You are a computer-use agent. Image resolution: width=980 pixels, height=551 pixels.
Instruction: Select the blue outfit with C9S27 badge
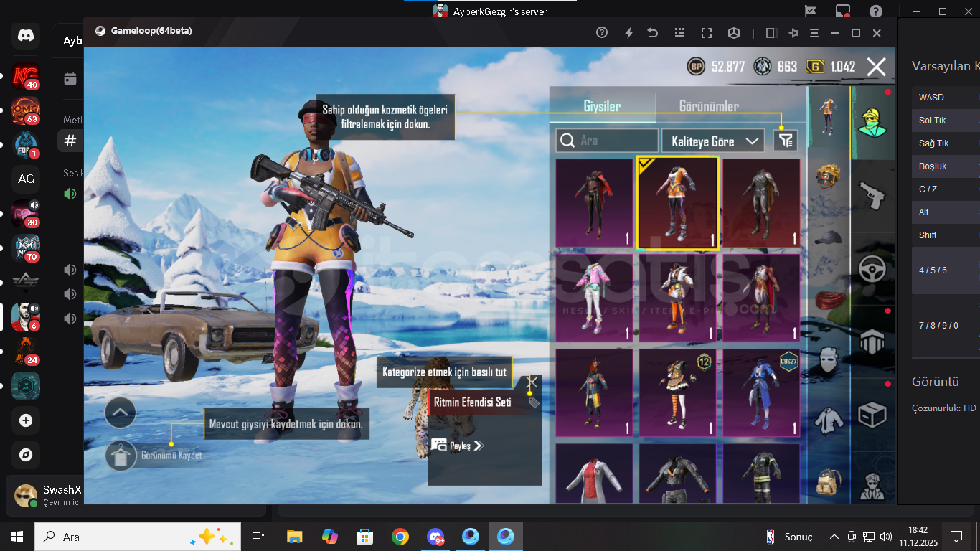(x=761, y=392)
